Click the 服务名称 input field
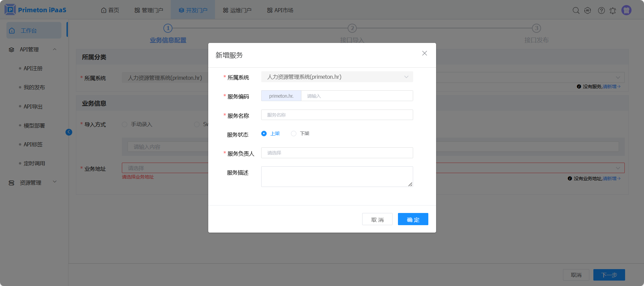 click(x=337, y=115)
